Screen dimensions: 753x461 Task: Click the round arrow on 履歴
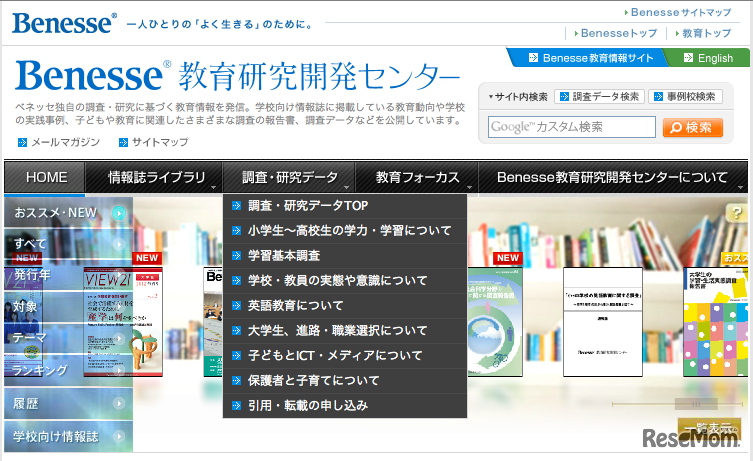click(119, 403)
